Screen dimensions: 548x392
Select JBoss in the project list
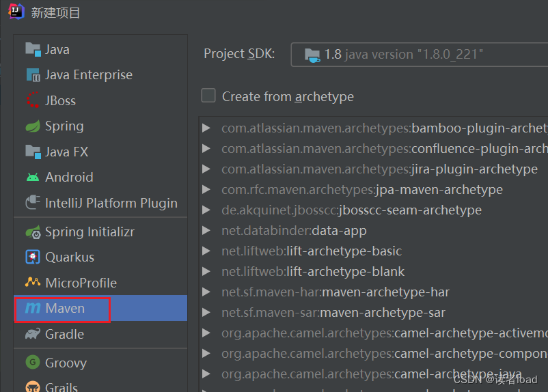click(100, 100)
